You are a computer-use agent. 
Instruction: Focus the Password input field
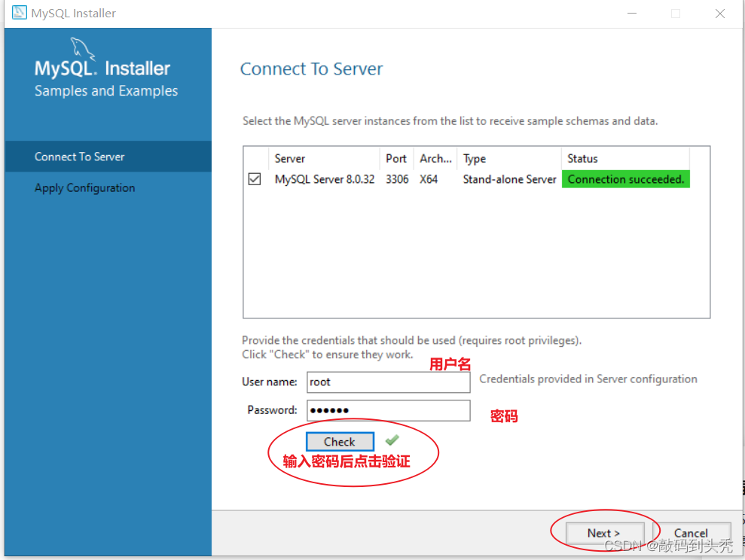pyautogui.click(x=388, y=410)
